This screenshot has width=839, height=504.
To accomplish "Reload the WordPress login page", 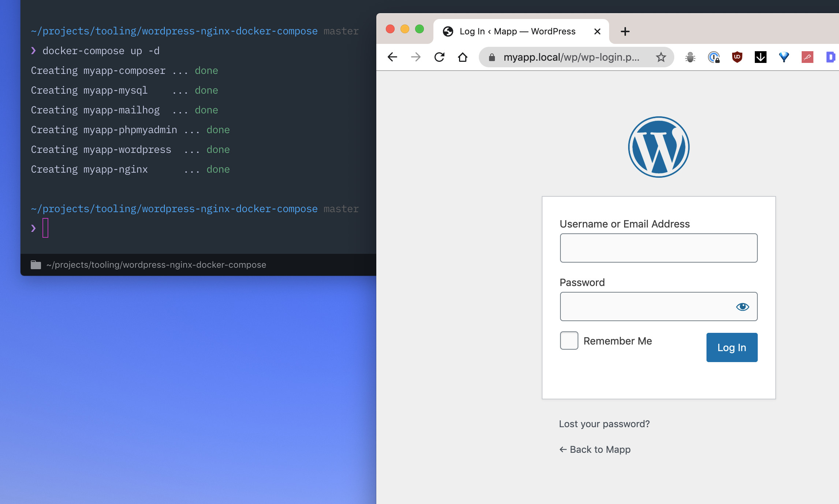I will pos(439,57).
